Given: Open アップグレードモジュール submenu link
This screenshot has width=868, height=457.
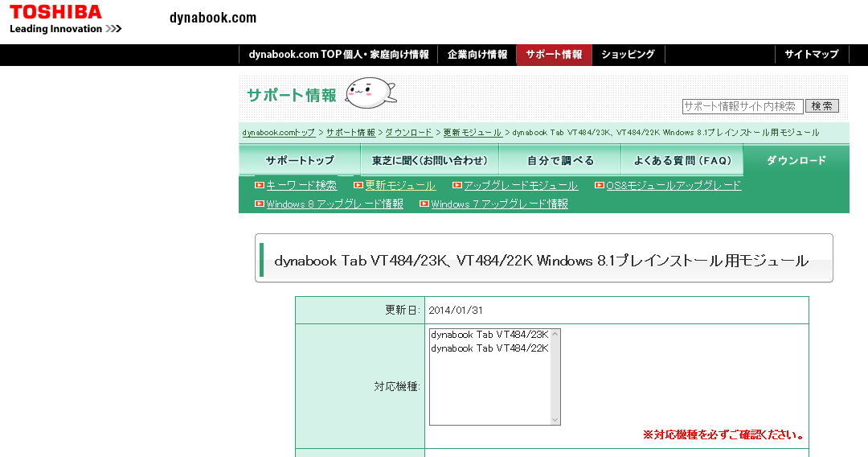Looking at the screenshot, I should pos(520,186).
